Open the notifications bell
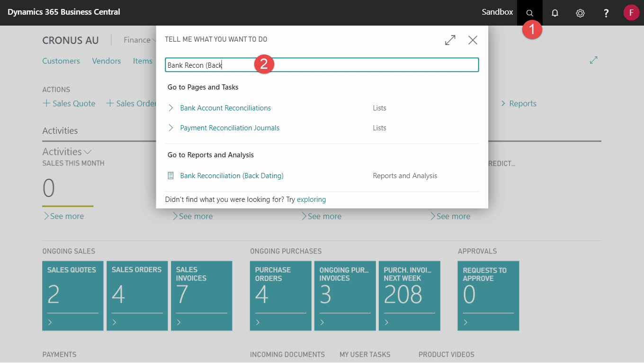 (x=555, y=13)
